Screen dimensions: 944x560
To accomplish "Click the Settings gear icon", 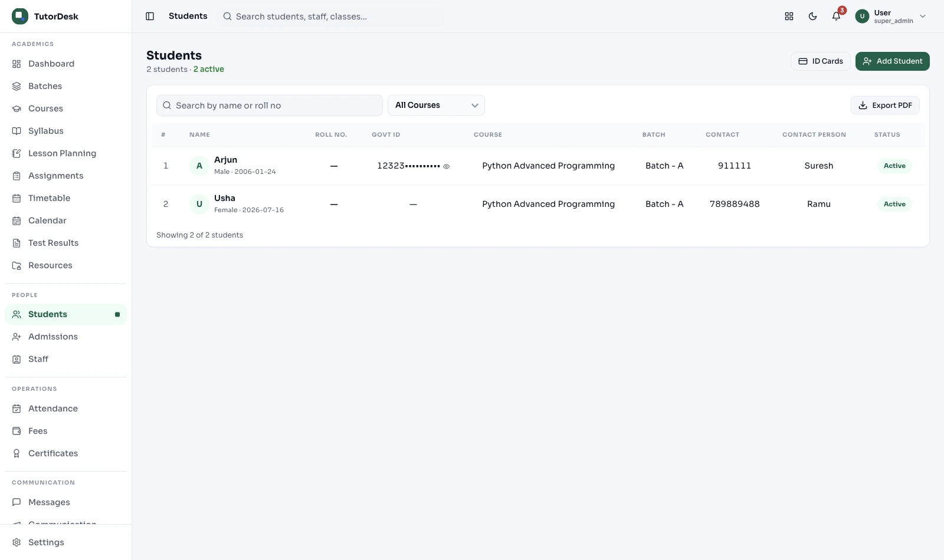I will pos(17,542).
